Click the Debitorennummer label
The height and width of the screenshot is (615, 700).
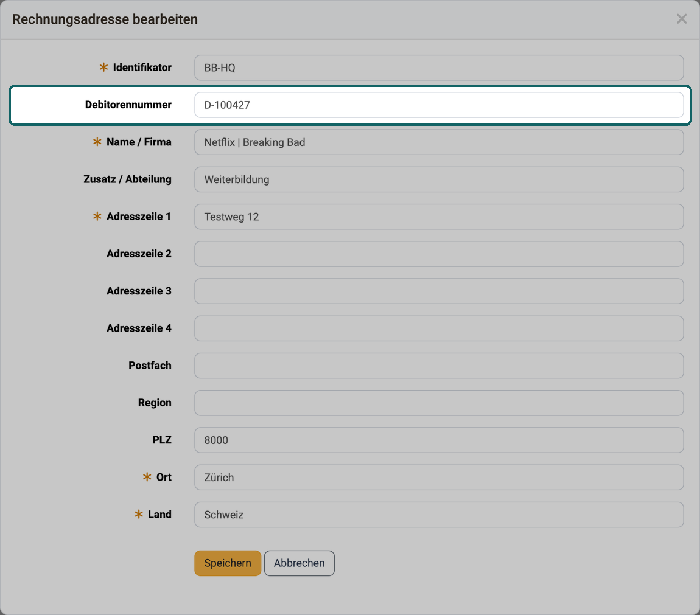[x=128, y=105]
